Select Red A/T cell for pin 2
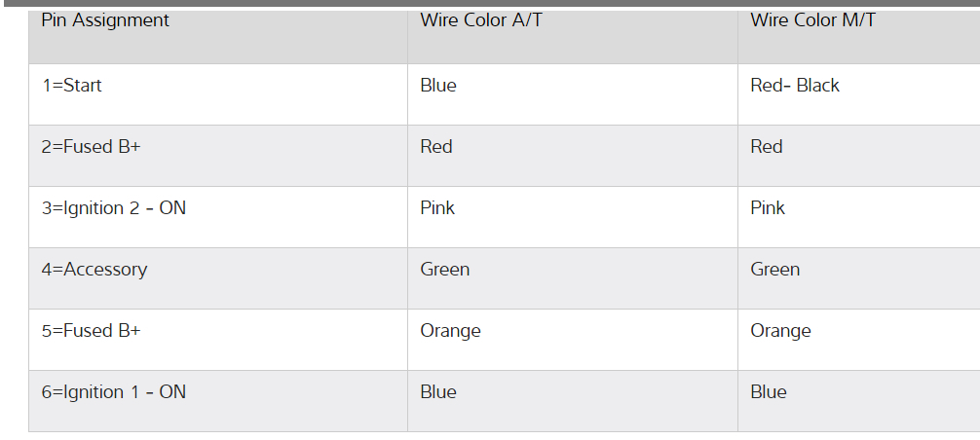 click(436, 147)
